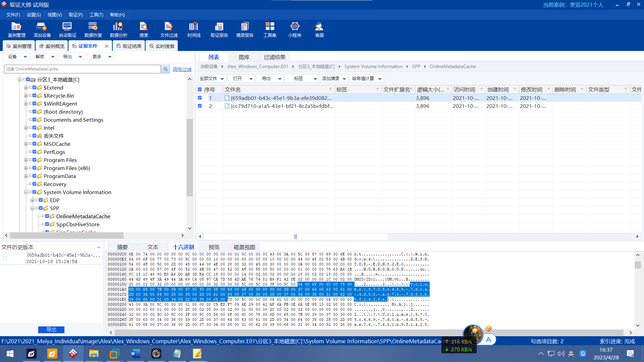Click the file icon of {659adb01 row
The width and height of the screenshot is (644, 362).
(227, 98)
